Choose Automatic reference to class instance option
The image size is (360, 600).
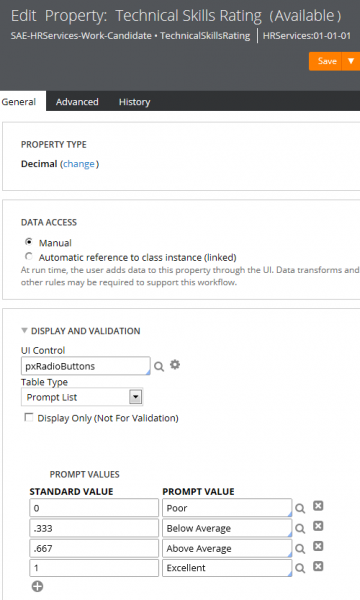pos(28,256)
